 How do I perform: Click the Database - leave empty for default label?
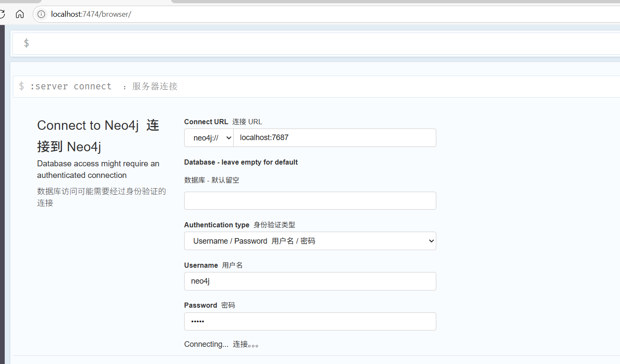pyautogui.click(x=241, y=162)
